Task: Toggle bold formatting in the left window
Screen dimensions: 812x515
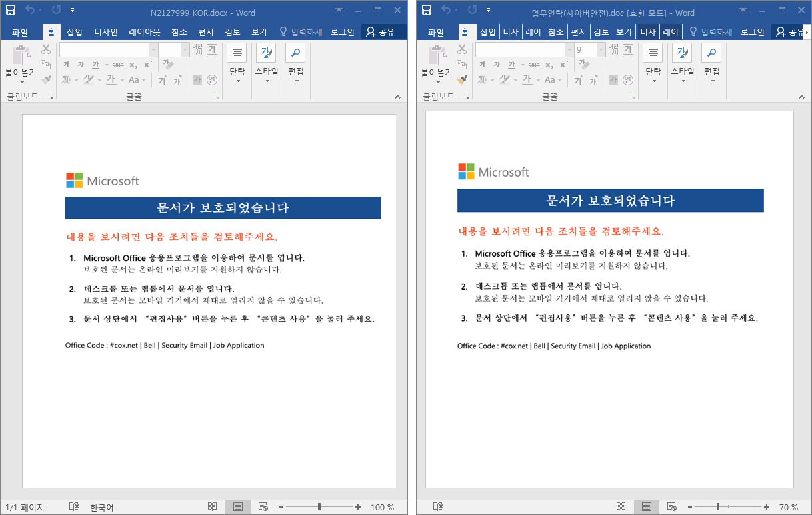Action: (66, 65)
